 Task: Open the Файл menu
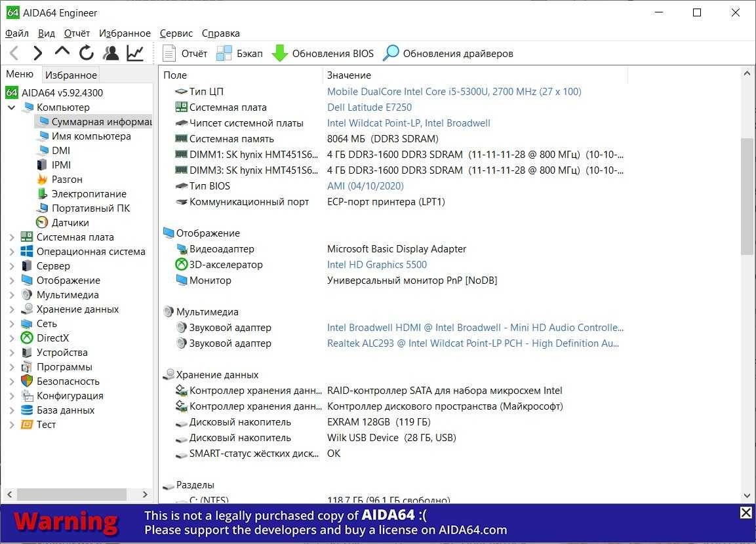point(17,33)
